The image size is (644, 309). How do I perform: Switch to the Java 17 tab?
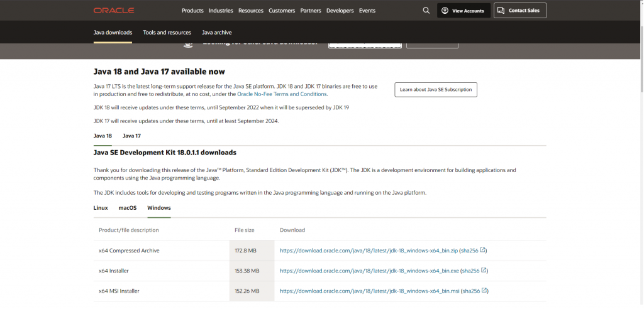click(x=131, y=136)
